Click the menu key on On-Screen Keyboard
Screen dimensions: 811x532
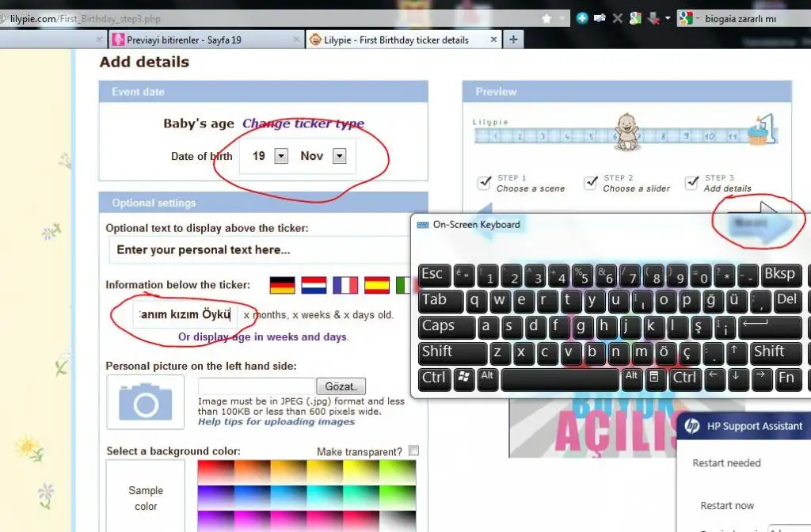click(654, 378)
